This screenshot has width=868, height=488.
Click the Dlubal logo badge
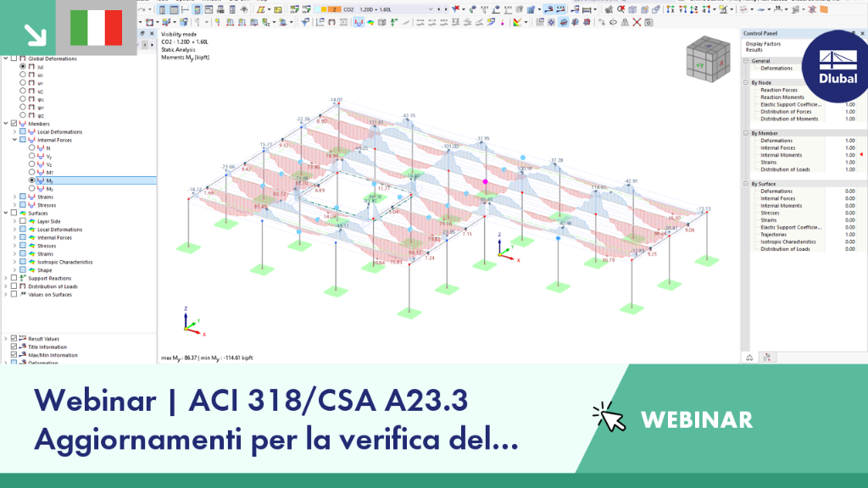point(837,66)
